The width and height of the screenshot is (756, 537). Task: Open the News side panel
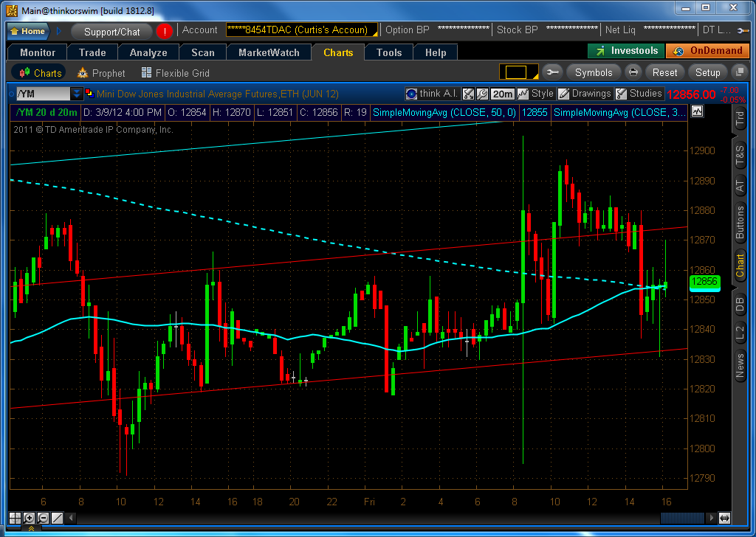(x=740, y=366)
